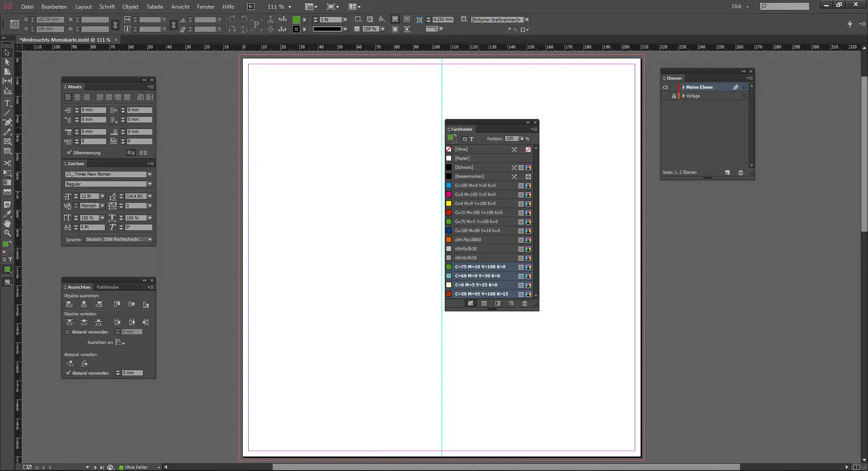This screenshot has height=471, width=868.
Task: Click the Farbton percentage input field
Action: tap(511, 139)
